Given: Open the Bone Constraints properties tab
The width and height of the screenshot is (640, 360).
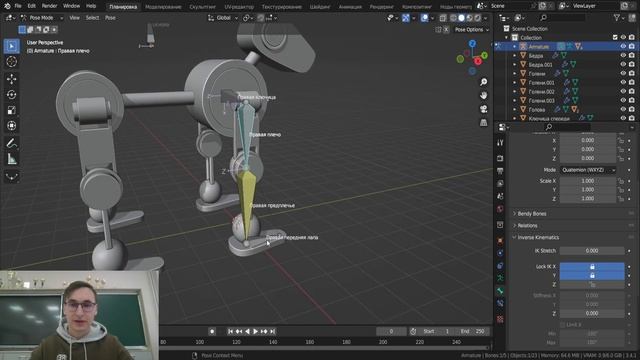Looking at the screenshot, I should point(500,303).
